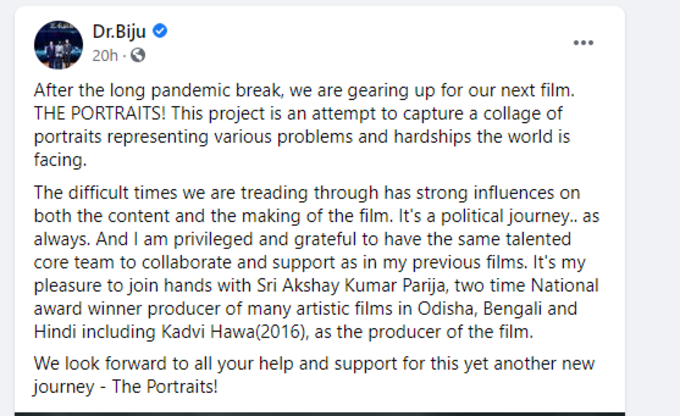Click the opening line about the pandemic break
Viewport: 680px width, 416px height.
[304, 90]
